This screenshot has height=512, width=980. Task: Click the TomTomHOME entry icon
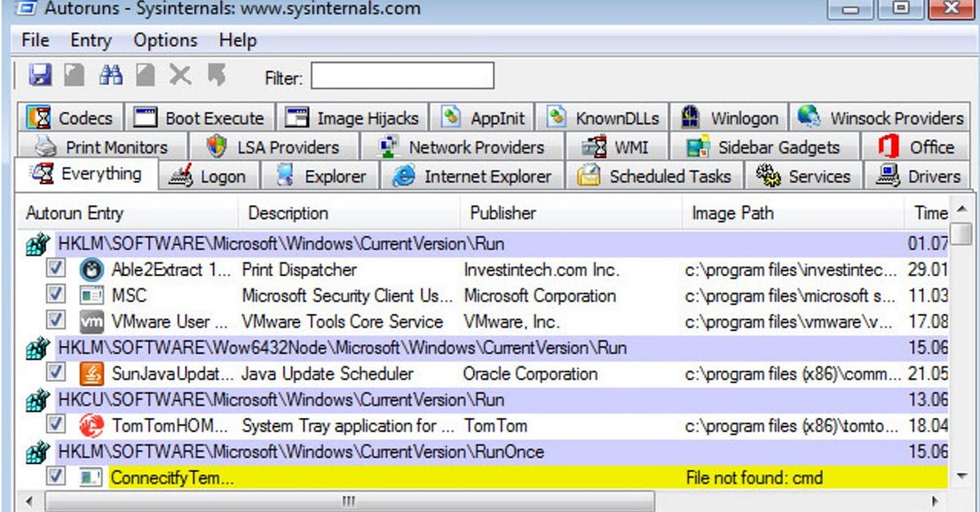pos(91,426)
